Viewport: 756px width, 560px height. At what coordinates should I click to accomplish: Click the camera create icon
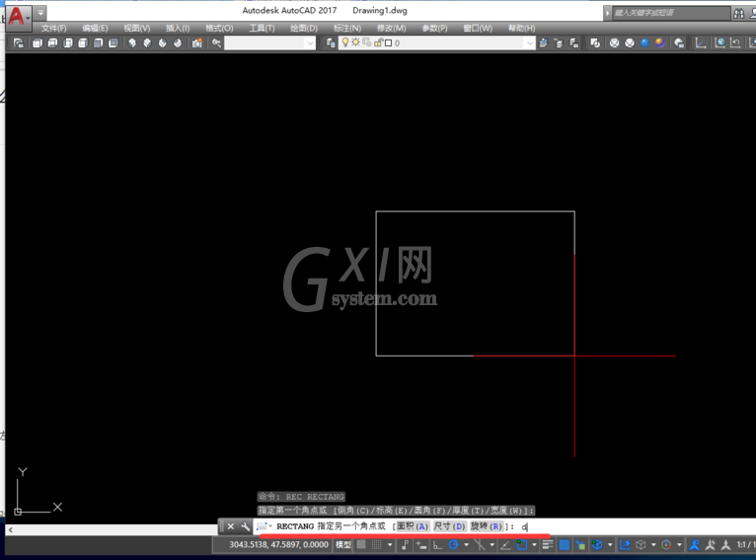coord(196,43)
